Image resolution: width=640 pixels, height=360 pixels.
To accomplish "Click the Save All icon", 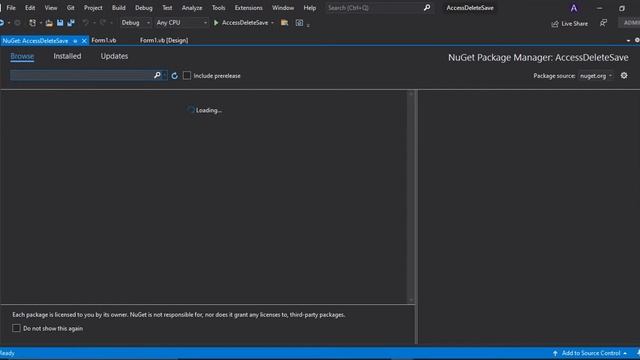I will [71, 23].
